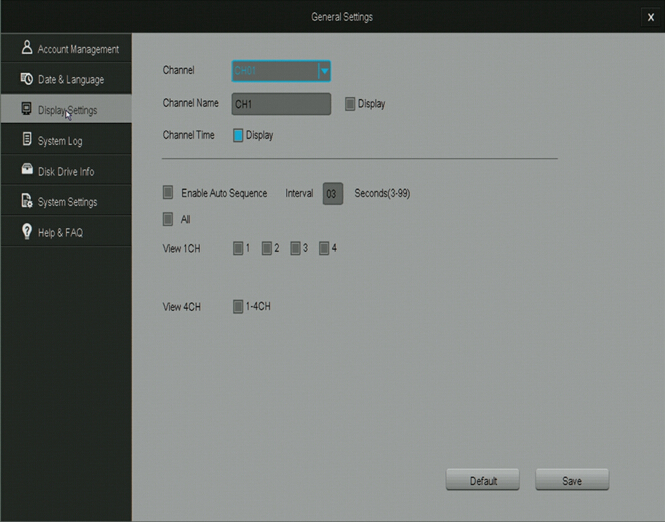The width and height of the screenshot is (665, 522).
Task: Toggle the Channel Name Display checkbox
Action: coord(350,104)
